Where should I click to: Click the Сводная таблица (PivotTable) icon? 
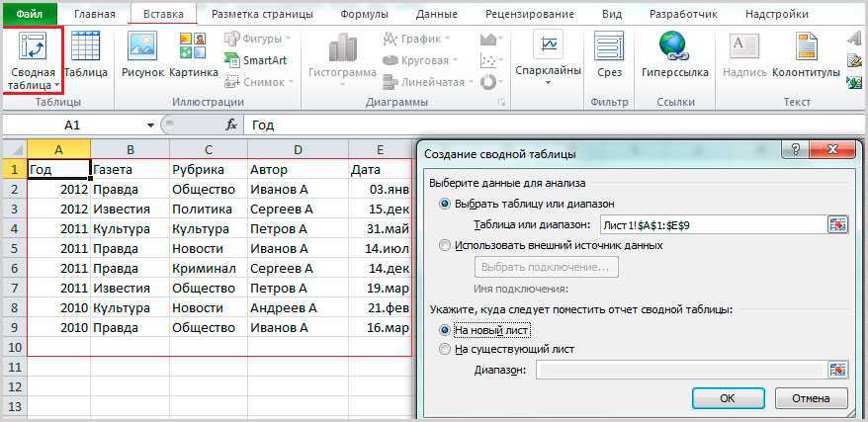[x=33, y=46]
